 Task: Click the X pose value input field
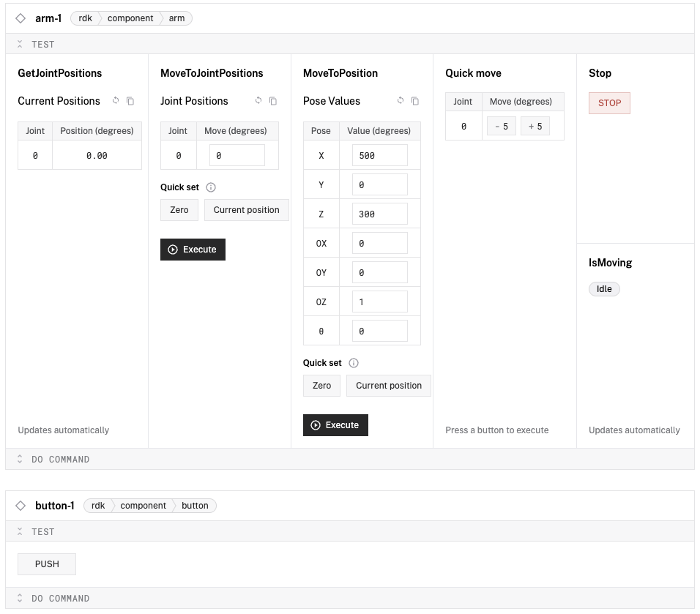(x=379, y=156)
